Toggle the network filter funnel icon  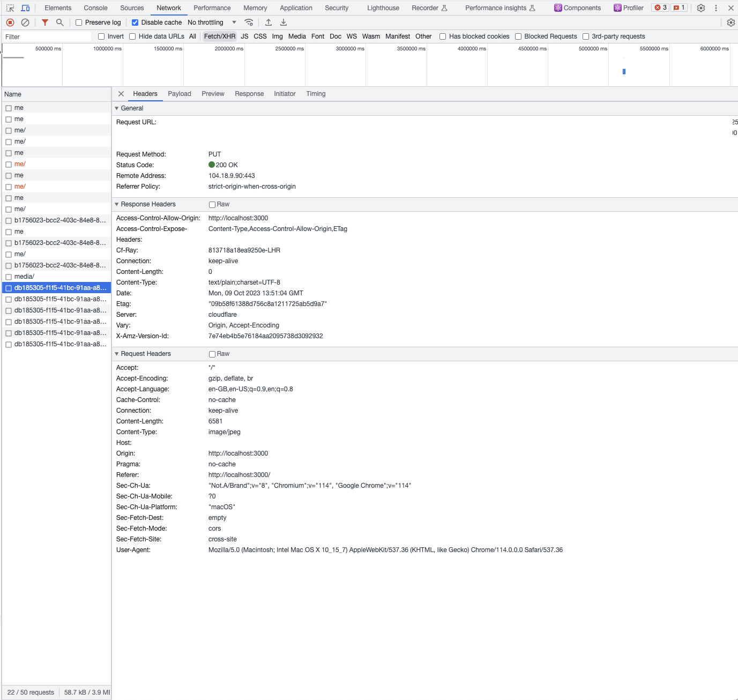coord(45,23)
